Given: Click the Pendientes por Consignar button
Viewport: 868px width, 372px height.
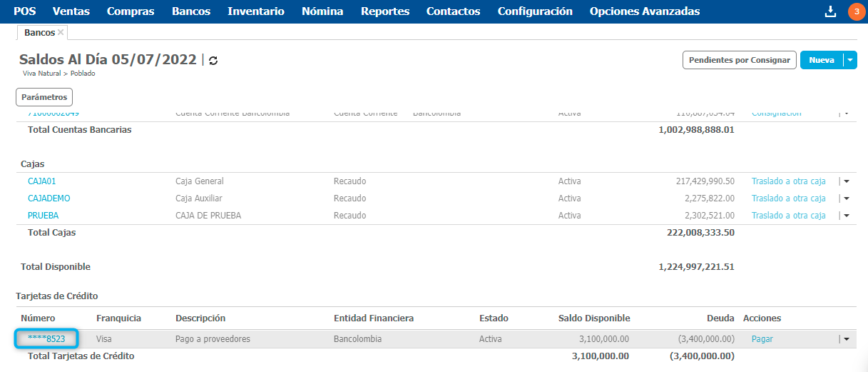Looking at the screenshot, I should [740, 61].
